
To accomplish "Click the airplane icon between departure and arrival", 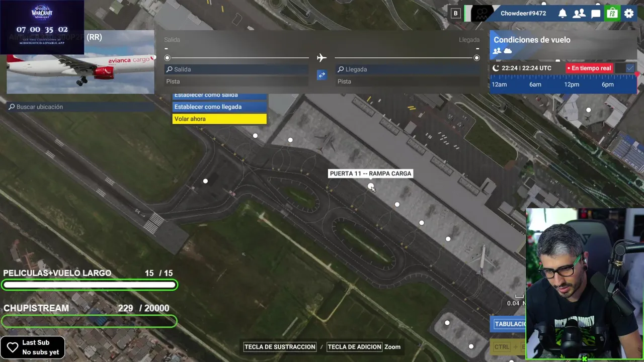I will pyautogui.click(x=321, y=58).
